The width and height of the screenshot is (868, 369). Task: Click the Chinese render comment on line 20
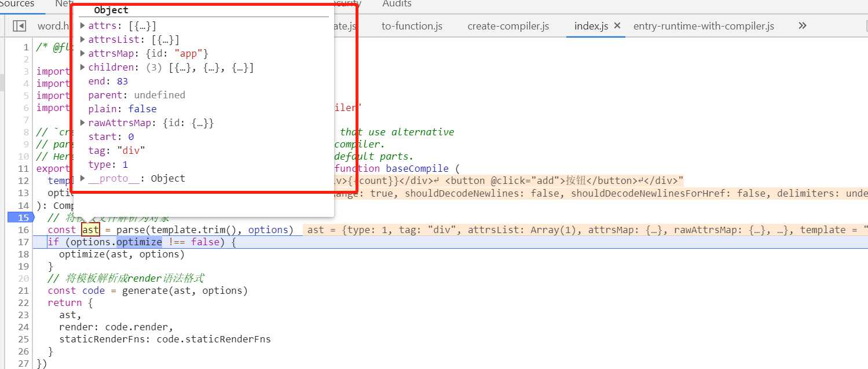(126, 278)
